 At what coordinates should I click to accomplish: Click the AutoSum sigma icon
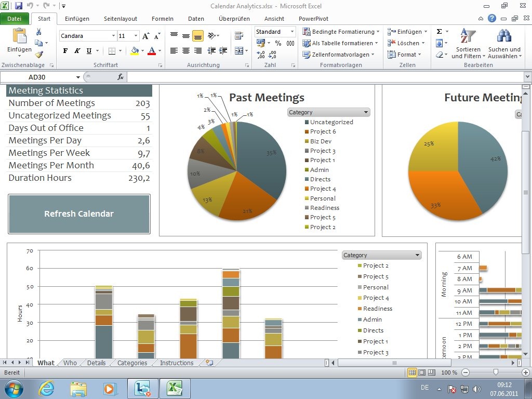pyautogui.click(x=440, y=32)
